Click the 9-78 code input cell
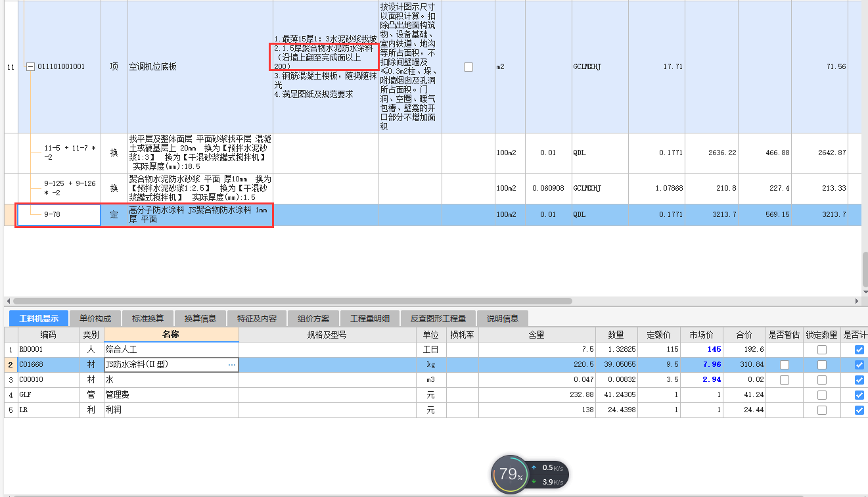 coord(59,214)
